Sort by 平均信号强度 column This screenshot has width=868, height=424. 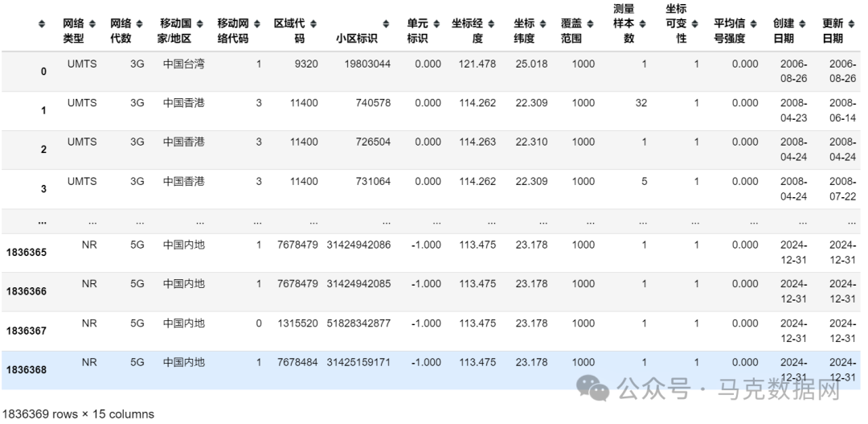point(754,24)
